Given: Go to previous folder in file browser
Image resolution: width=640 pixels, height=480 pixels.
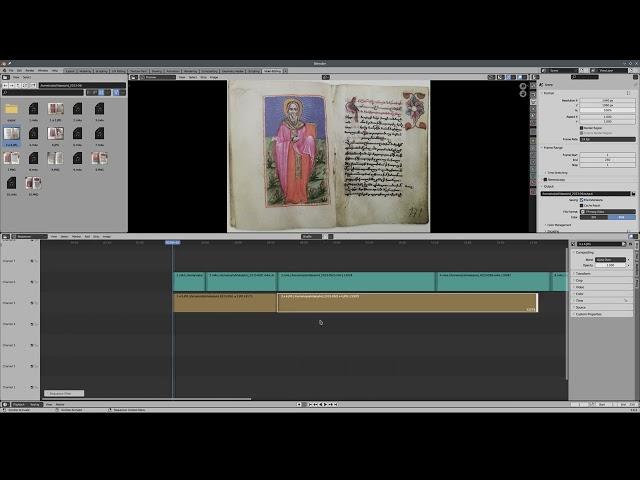Looking at the screenshot, I should point(5,85).
